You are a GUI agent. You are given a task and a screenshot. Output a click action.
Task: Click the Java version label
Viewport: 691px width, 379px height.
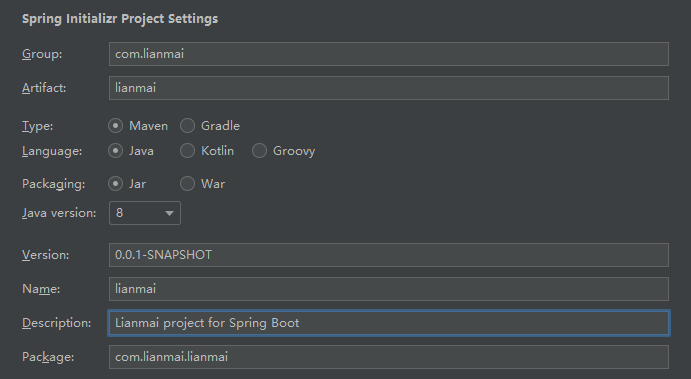[59, 213]
